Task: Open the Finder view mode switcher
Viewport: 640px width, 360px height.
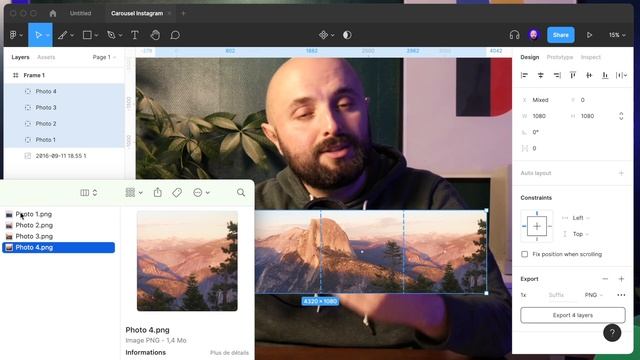Action: pos(89,192)
